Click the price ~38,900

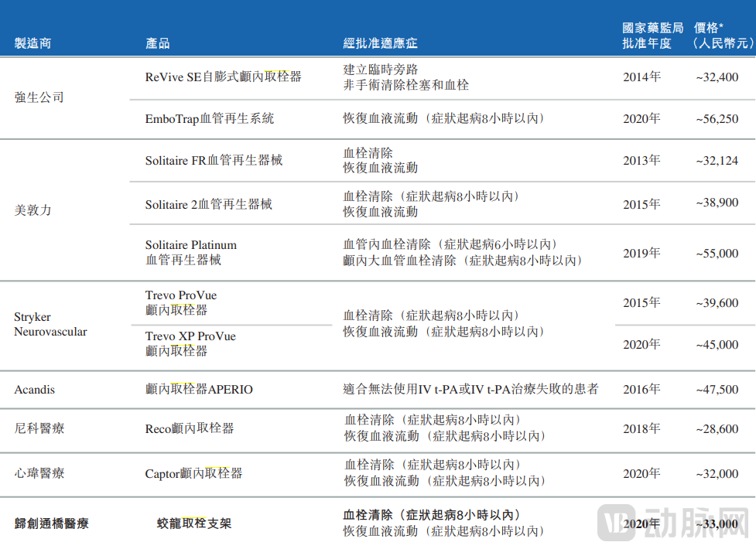[x=717, y=203]
